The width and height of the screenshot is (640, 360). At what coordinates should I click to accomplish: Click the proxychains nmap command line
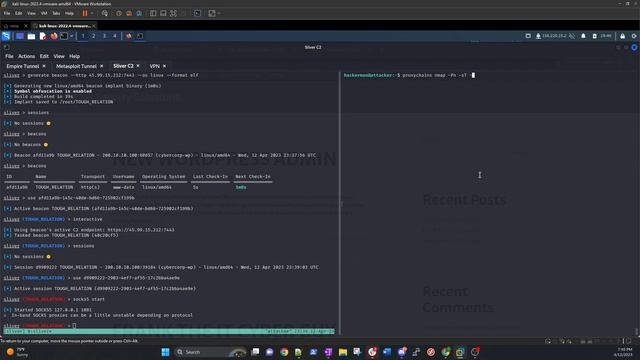409,75
